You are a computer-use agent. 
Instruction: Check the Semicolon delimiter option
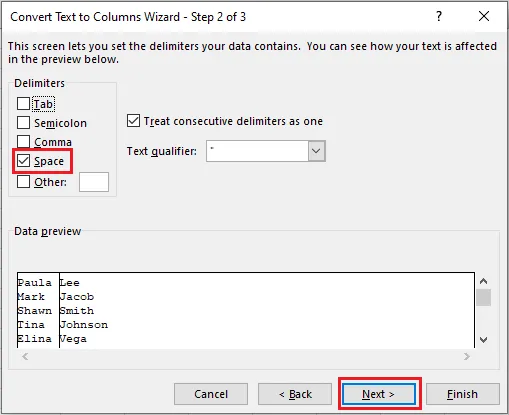pyautogui.click(x=23, y=123)
